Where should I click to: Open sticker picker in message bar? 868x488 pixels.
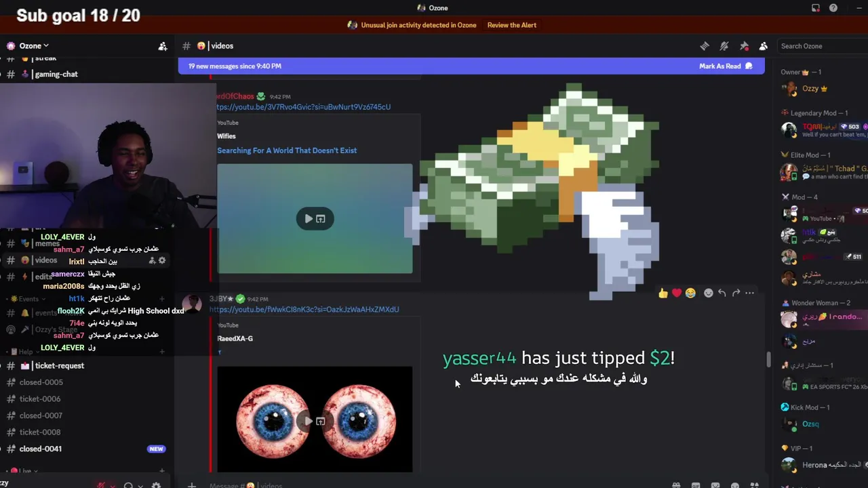pyautogui.click(x=715, y=485)
